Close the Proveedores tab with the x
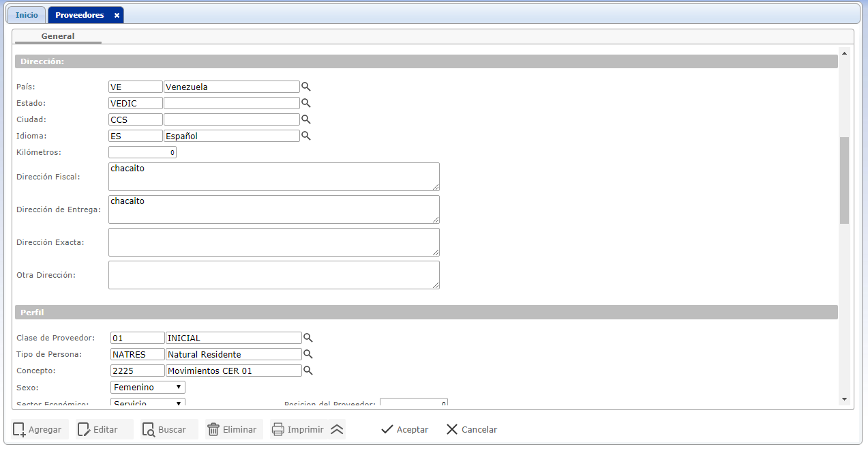 (117, 15)
